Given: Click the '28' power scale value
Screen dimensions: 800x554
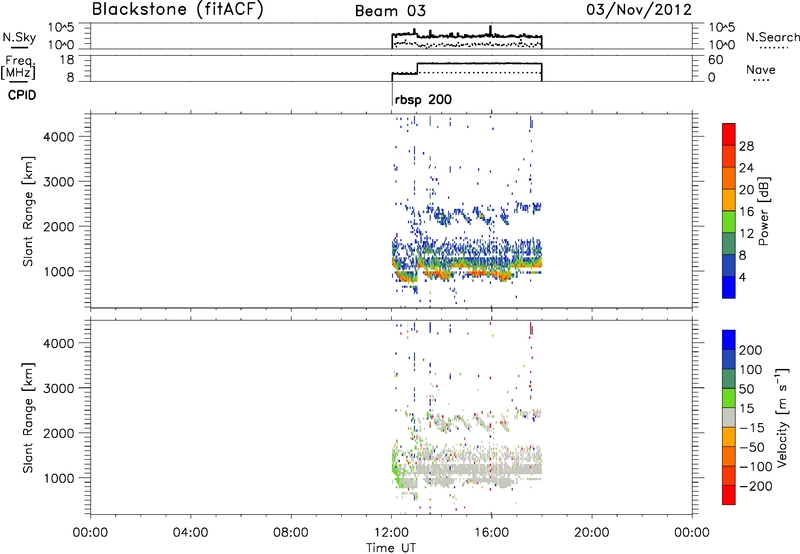Looking at the screenshot, I should click(746, 146).
